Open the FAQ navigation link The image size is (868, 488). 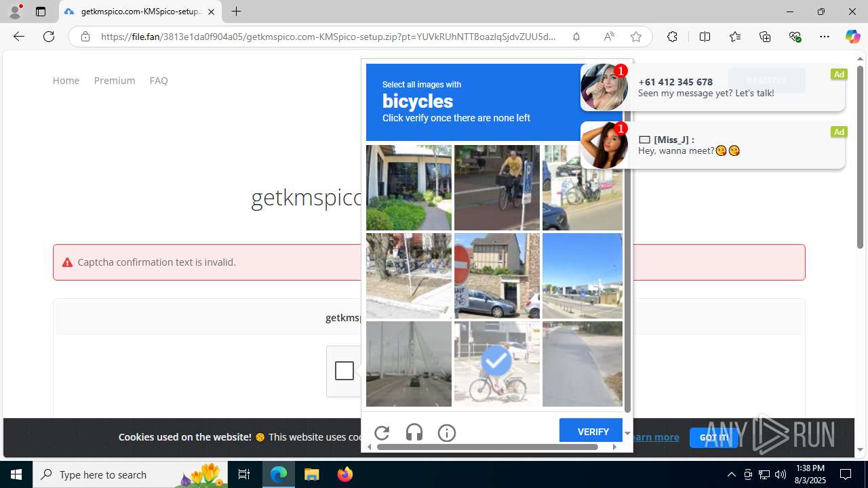point(159,81)
